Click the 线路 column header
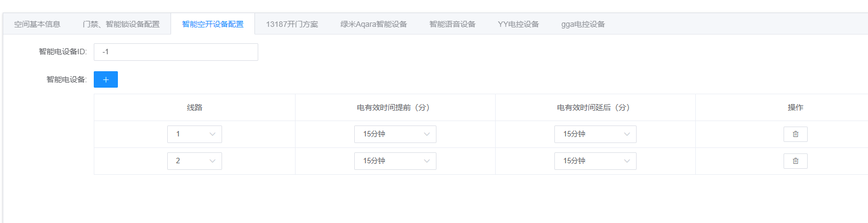The image size is (868, 223). click(x=195, y=107)
